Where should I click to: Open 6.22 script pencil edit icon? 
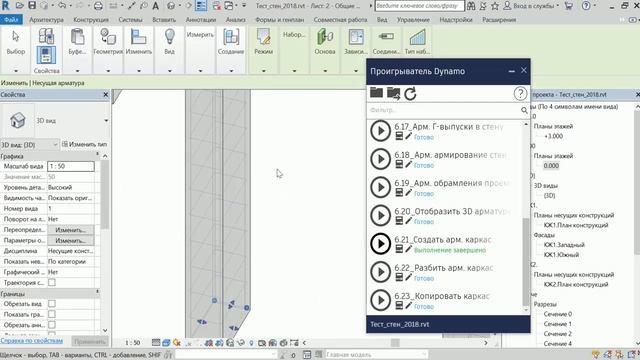[x=408, y=278]
